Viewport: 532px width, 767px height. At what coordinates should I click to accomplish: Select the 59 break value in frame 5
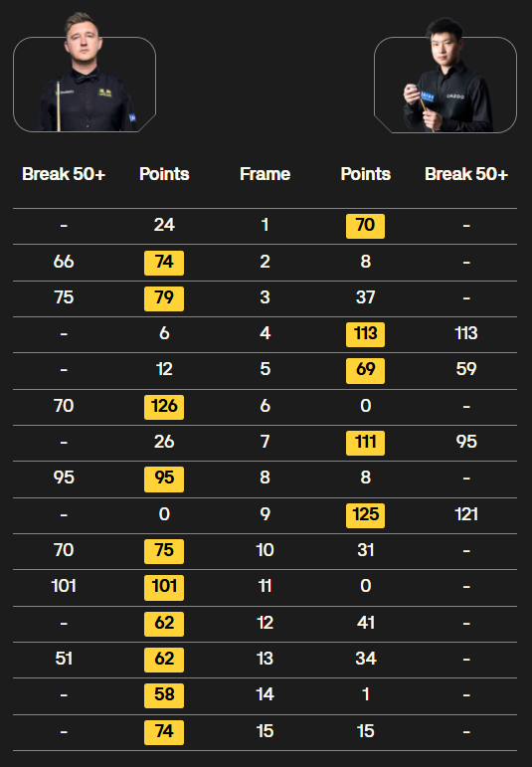coord(466,369)
